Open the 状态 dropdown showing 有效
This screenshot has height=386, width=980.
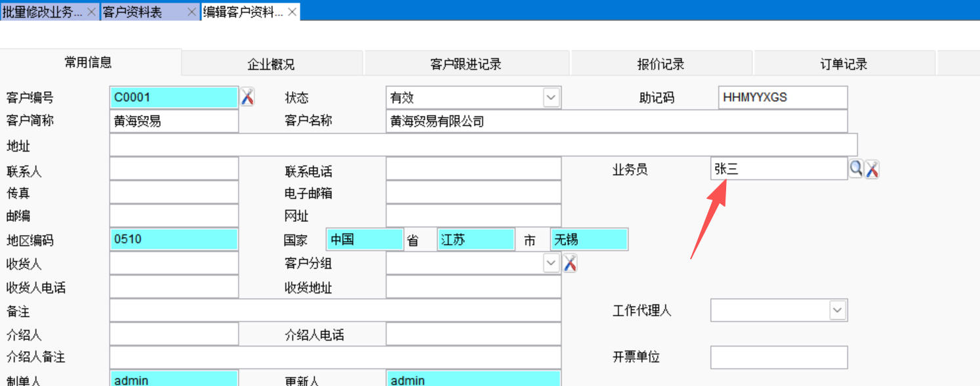tap(551, 98)
